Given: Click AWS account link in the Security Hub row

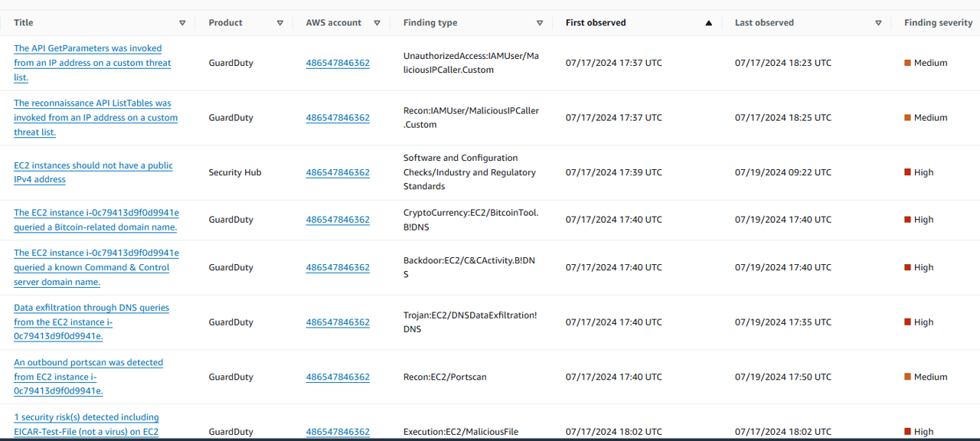Looking at the screenshot, I should pyautogui.click(x=338, y=172).
